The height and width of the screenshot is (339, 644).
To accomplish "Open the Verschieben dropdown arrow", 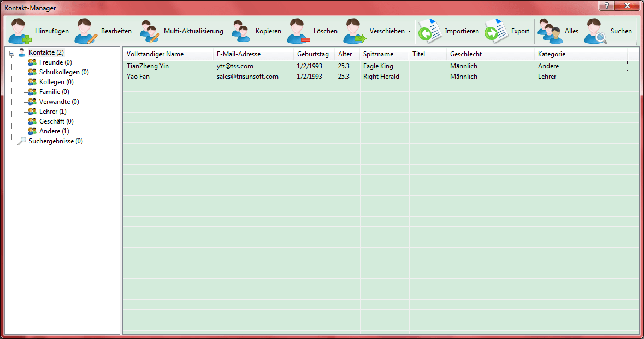I will pyautogui.click(x=409, y=31).
